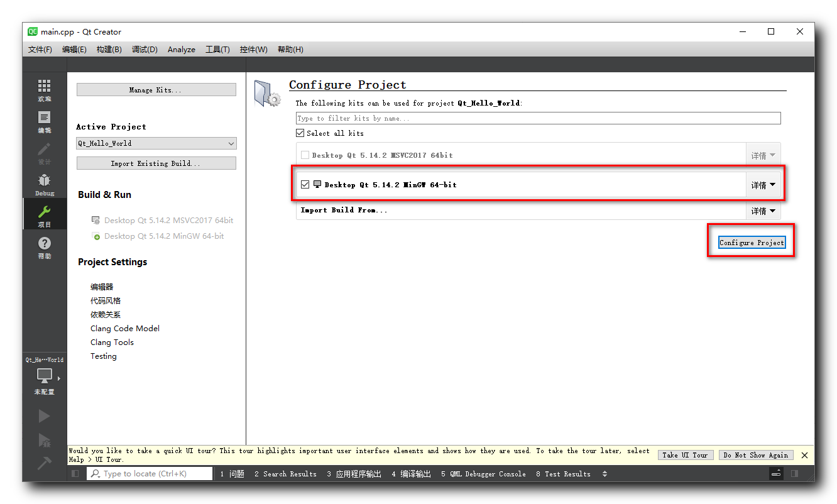Click the Qt Creator logo in title bar

(33, 31)
